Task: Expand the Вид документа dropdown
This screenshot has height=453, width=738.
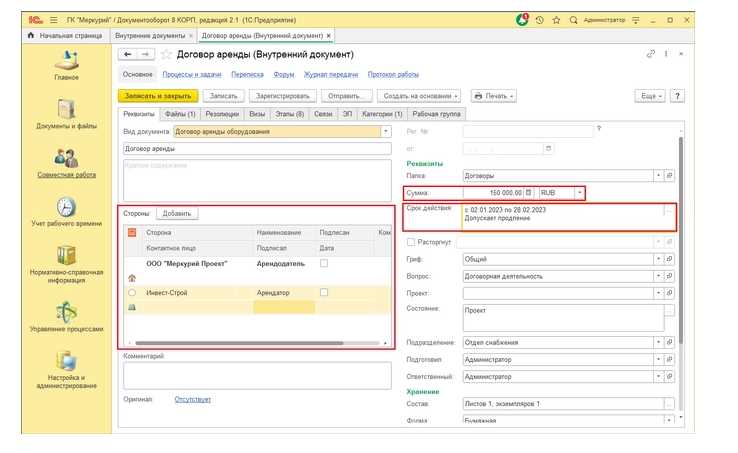Action: pos(386,131)
